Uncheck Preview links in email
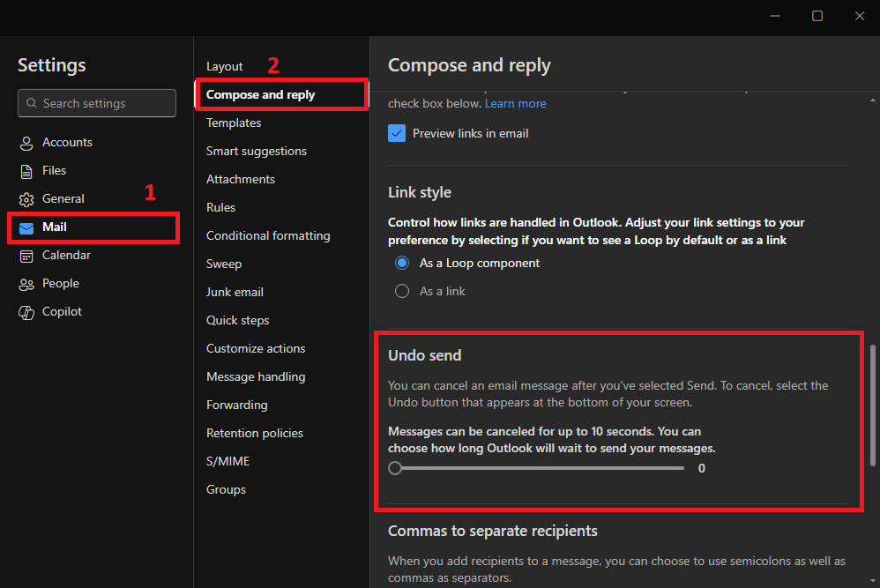Viewport: 880px width, 588px height. coord(397,133)
